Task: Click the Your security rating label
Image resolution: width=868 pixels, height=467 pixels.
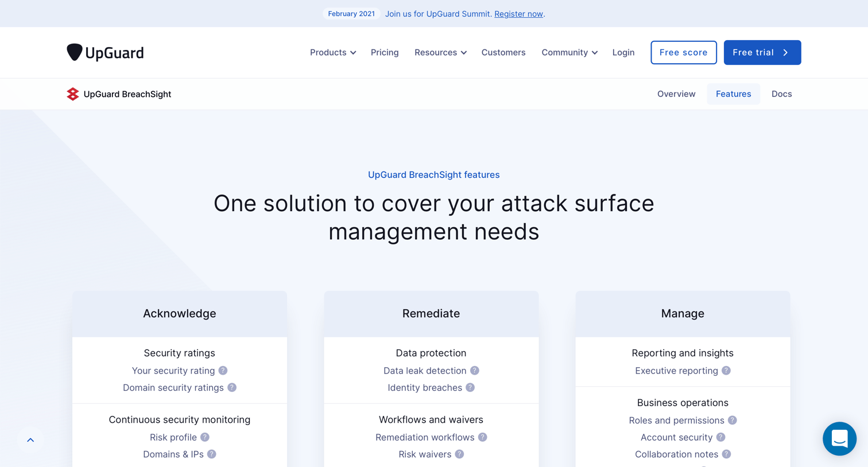Action: pyautogui.click(x=173, y=371)
